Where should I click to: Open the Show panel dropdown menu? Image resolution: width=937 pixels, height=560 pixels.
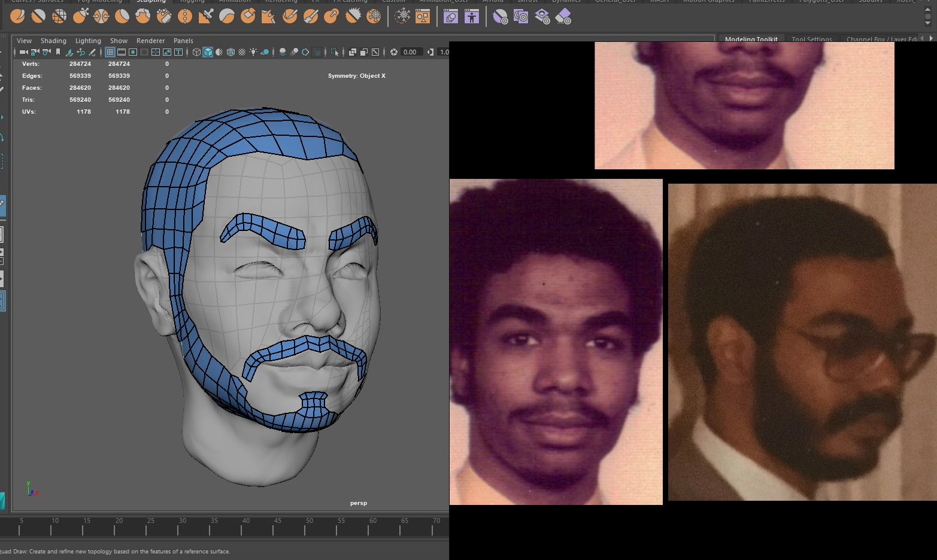point(119,41)
